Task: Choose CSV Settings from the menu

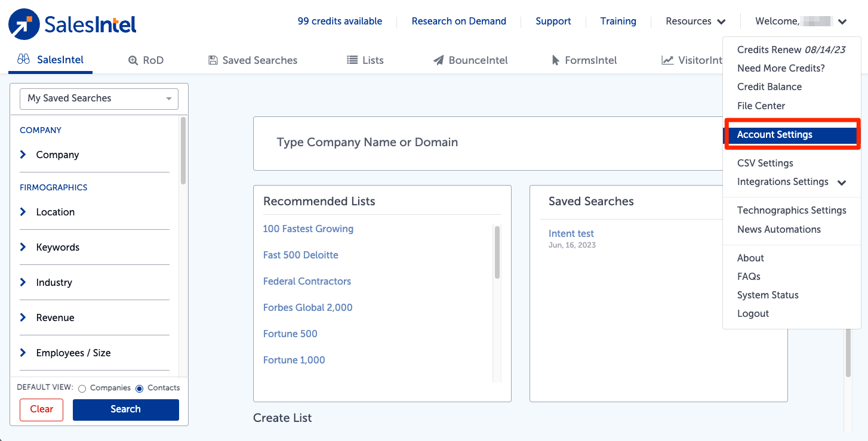Action: 765,163
